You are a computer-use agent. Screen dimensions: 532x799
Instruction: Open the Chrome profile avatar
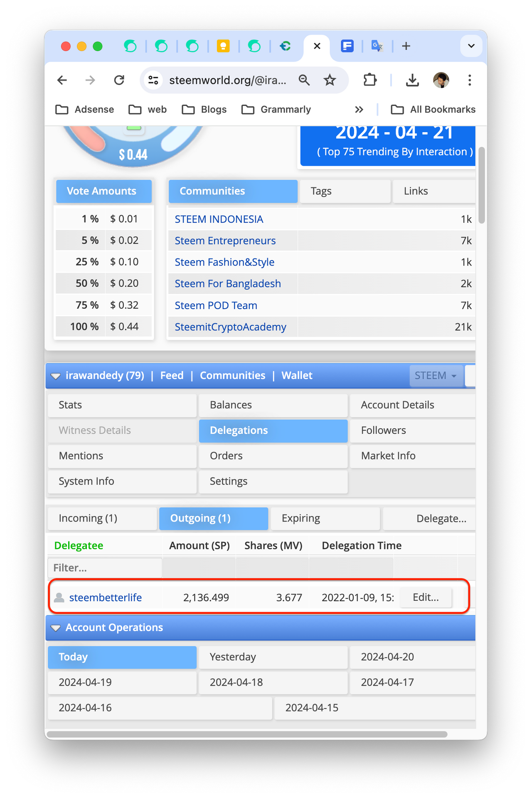[x=441, y=80]
